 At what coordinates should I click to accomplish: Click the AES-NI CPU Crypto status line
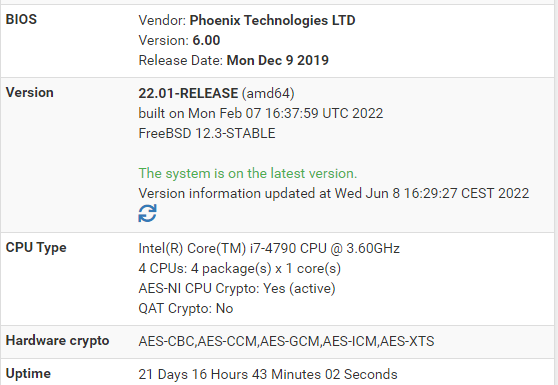(237, 288)
